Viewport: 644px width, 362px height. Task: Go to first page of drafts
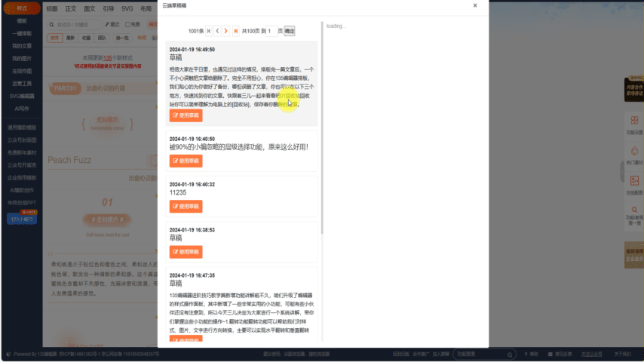(209, 31)
